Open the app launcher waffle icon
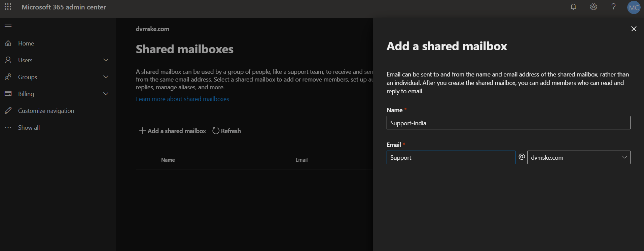644x251 pixels. click(x=8, y=7)
